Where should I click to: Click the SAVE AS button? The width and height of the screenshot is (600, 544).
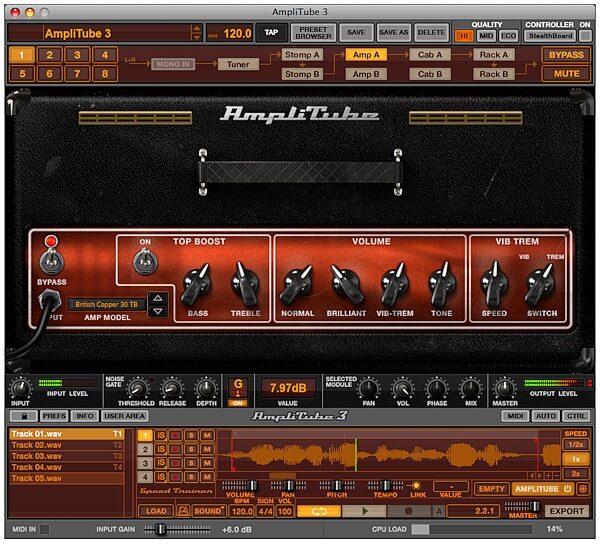pyautogui.click(x=393, y=33)
